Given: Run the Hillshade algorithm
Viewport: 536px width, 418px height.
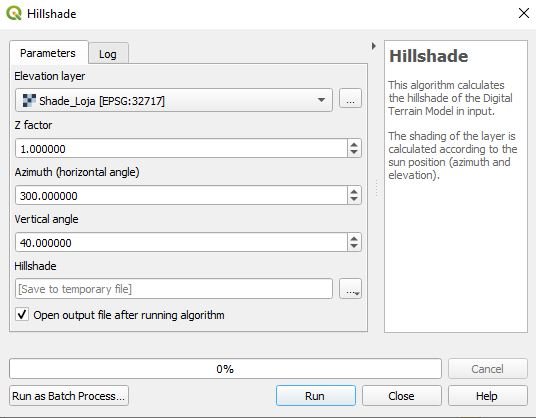Looking at the screenshot, I should point(316,396).
